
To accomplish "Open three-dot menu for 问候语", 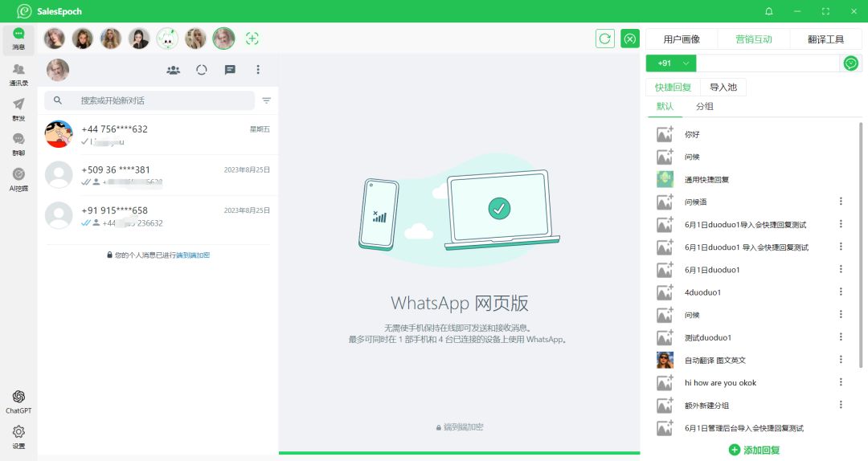I will (x=841, y=202).
